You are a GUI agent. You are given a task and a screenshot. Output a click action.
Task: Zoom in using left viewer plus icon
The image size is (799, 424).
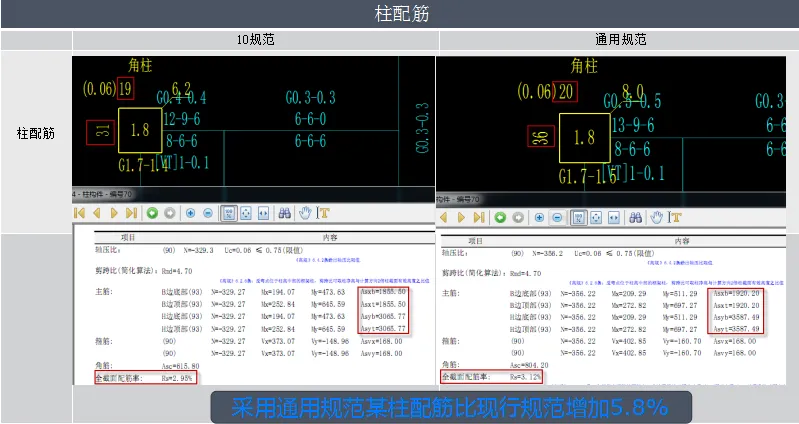click(191, 213)
